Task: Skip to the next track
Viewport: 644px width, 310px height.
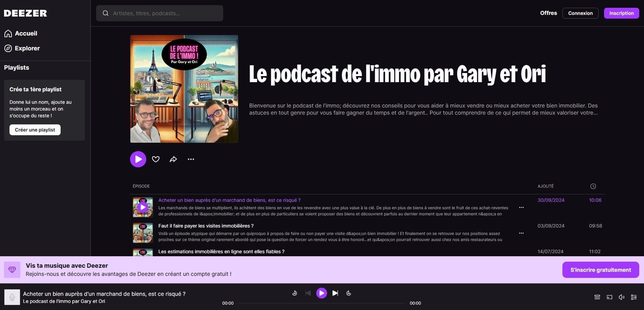Action: 335,293
